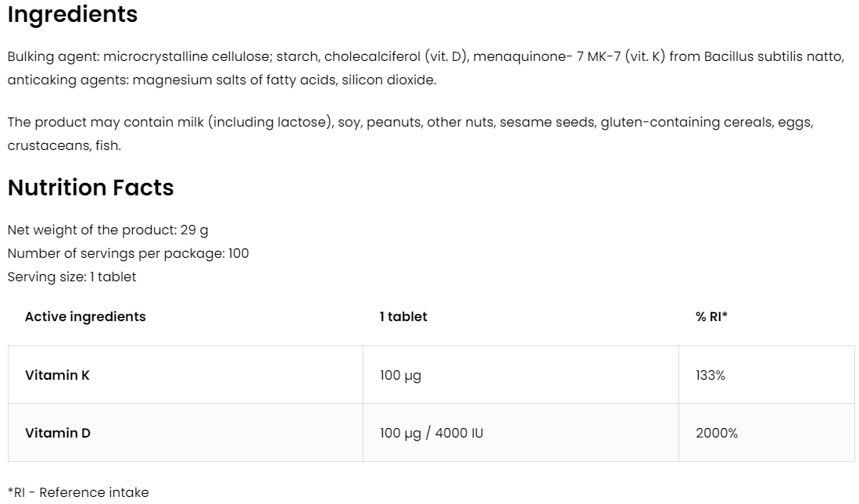Select the 'Vitamin D' row label
The image size is (859, 504).
(x=58, y=433)
